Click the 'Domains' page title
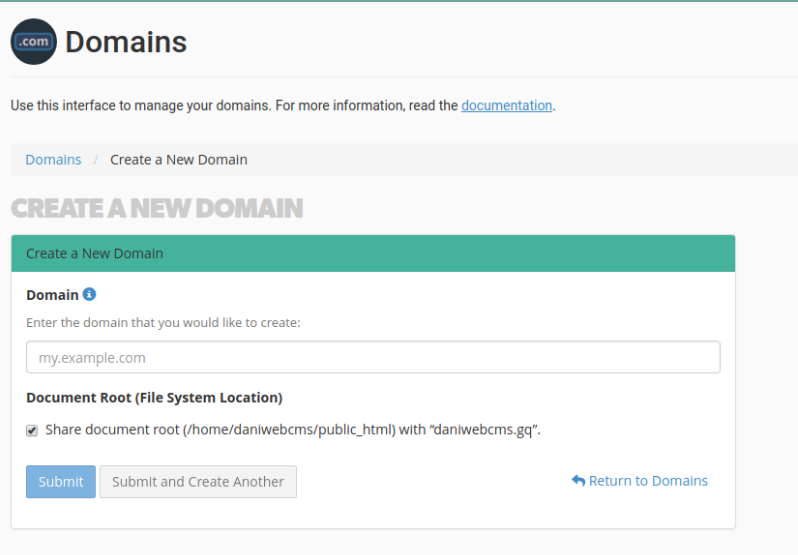The width and height of the screenshot is (798, 555). [126, 42]
